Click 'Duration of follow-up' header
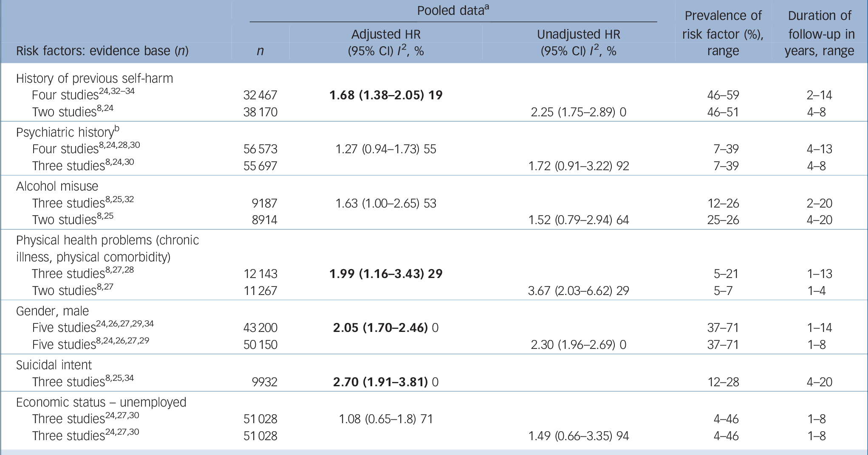Image resolution: width=868 pixels, height=455 pixels. pos(819,33)
